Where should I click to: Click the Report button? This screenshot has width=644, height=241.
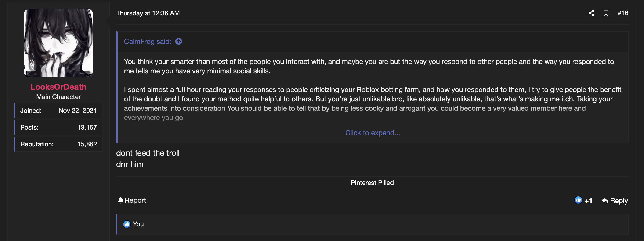(135, 200)
